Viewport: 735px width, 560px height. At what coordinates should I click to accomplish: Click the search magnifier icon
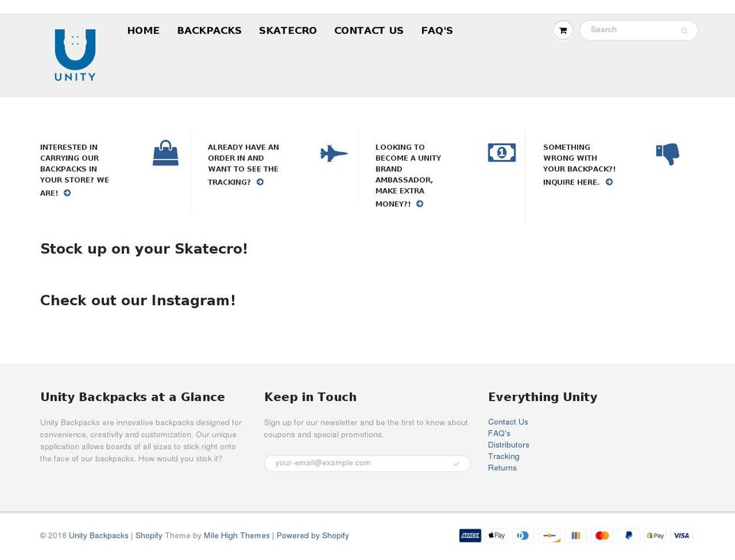(684, 31)
